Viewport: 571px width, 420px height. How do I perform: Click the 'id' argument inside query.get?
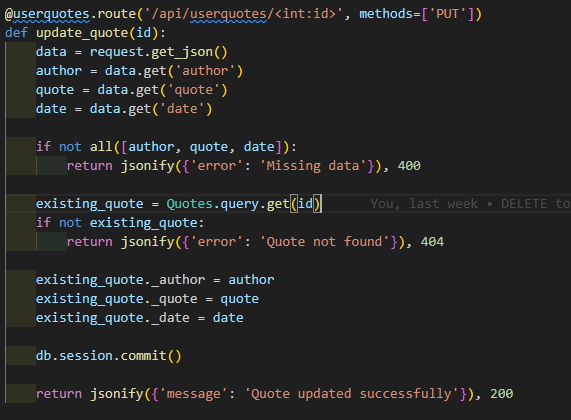tap(306, 204)
